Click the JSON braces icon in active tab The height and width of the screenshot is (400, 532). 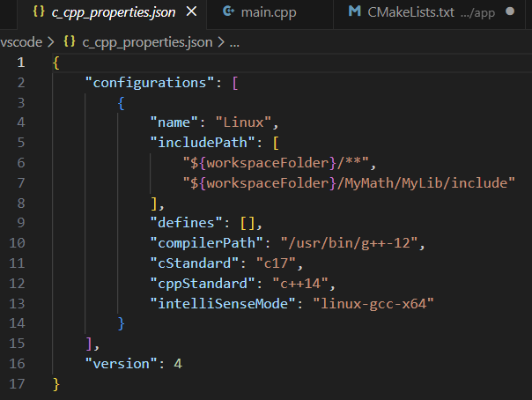pyautogui.click(x=39, y=11)
